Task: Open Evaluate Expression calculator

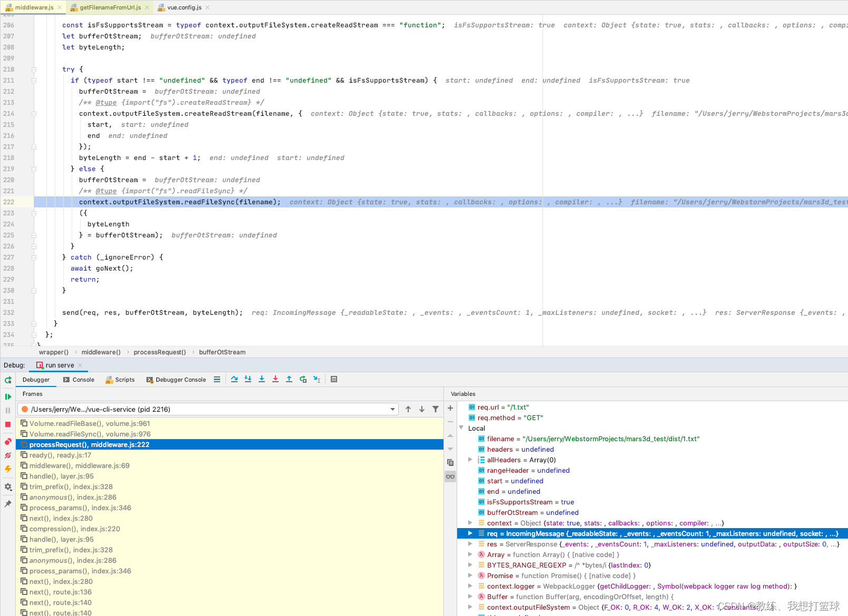Action: coord(334,379)
